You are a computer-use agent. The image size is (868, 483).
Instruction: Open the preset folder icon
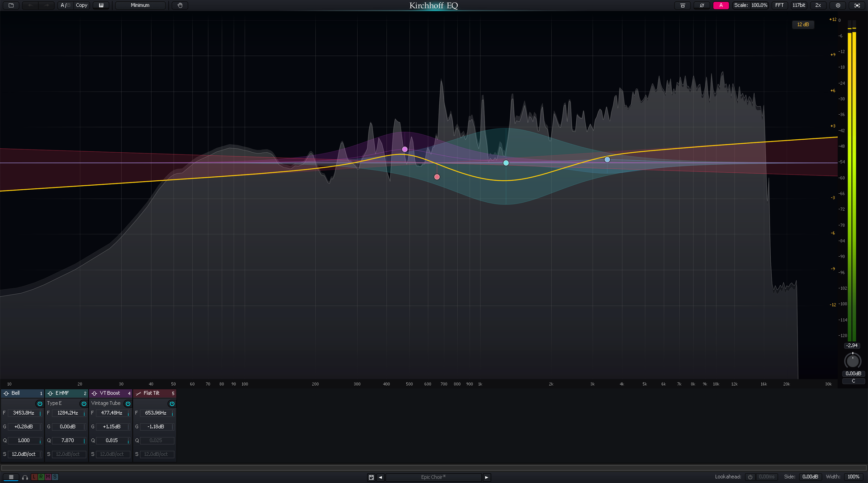coord(11,5)
